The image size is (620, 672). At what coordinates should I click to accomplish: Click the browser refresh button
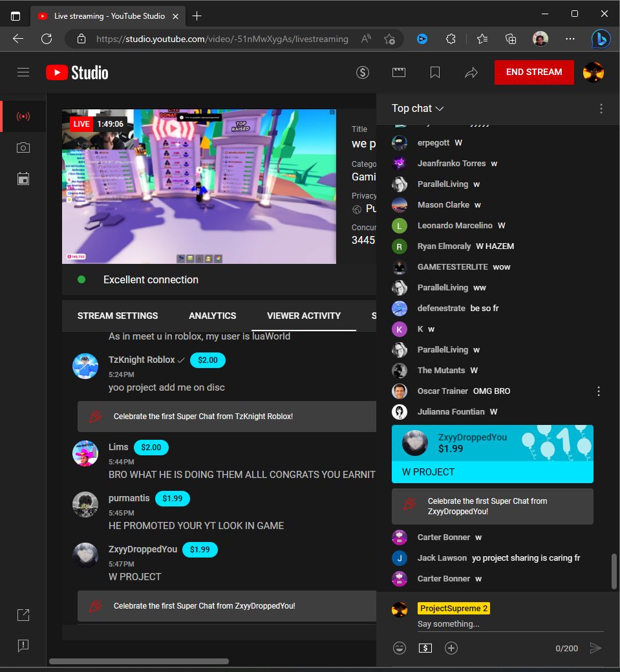click(x=47, y=39)
